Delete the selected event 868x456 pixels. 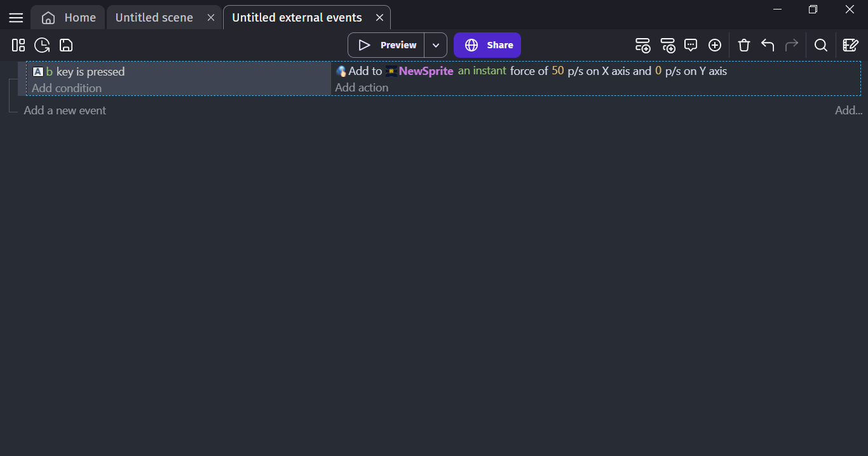743,45
